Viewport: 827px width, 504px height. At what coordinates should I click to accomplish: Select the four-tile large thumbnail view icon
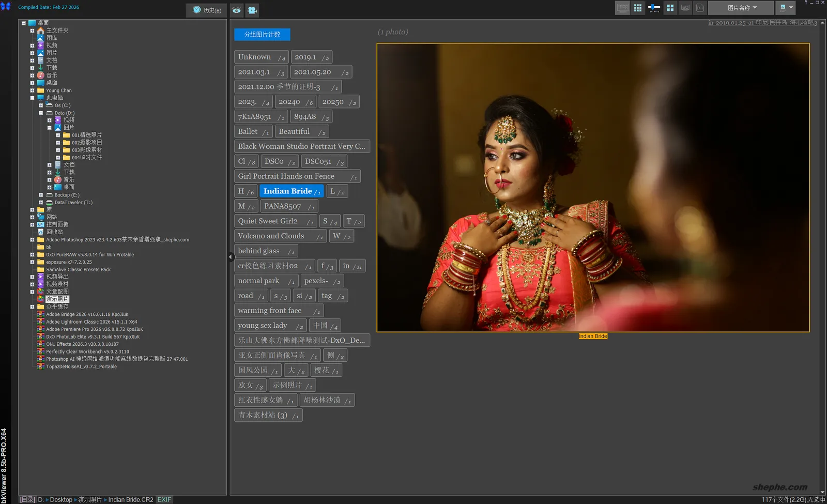(x=670, y=8)
